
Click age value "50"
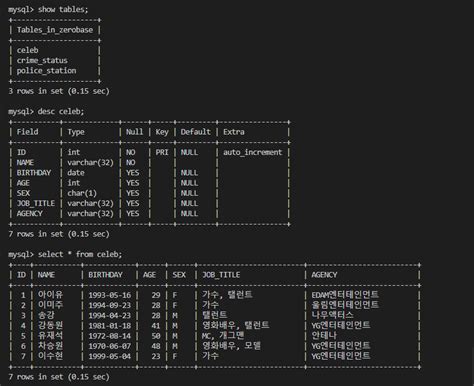pos(156,336)
